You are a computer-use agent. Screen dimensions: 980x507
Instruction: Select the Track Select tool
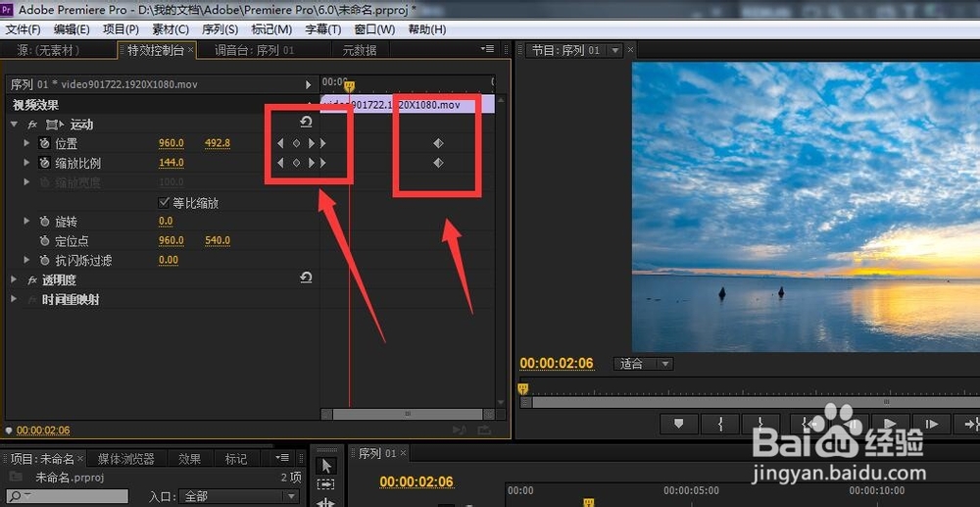pyautogui.click(x=327, y=484)
